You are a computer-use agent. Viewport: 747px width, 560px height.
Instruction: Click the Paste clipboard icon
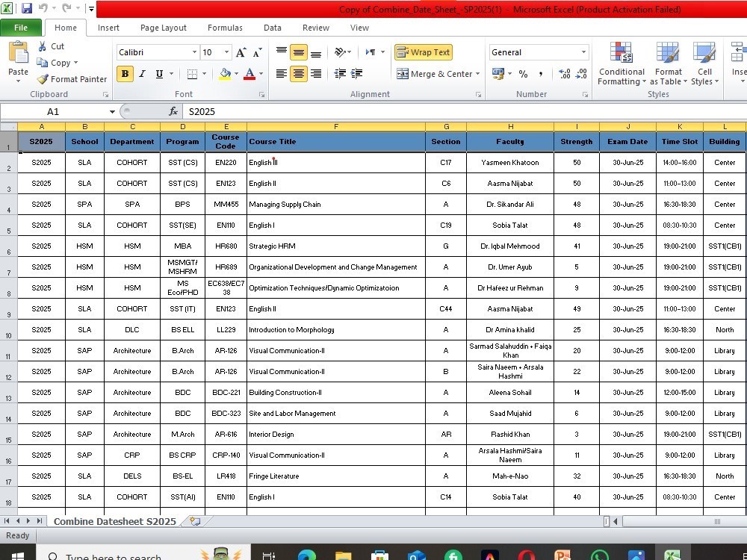(18, 52)
